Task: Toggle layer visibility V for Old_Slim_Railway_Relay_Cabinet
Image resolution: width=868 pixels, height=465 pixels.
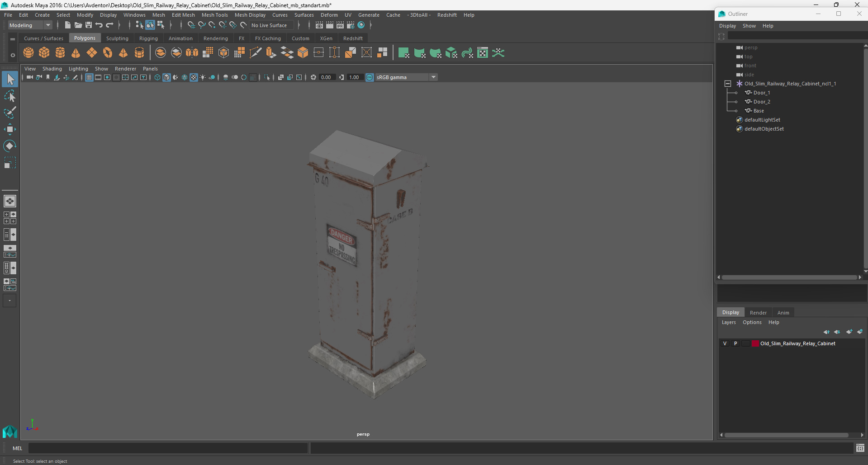Action: click(725, 343)
